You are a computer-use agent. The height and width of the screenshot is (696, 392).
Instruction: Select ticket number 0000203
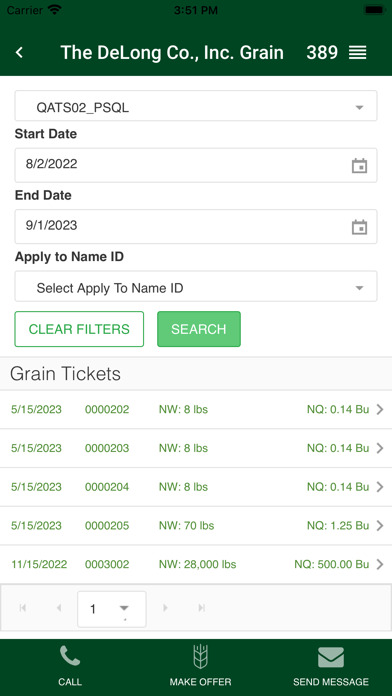click(x=107, y=448)
